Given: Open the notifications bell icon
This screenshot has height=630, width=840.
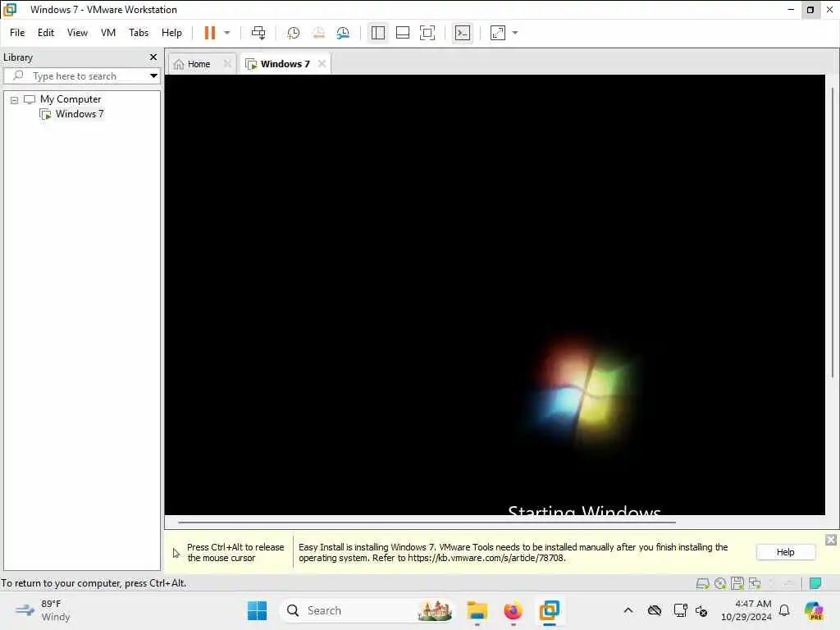Looking at the screenshot, I should click(x=784, y=610).
